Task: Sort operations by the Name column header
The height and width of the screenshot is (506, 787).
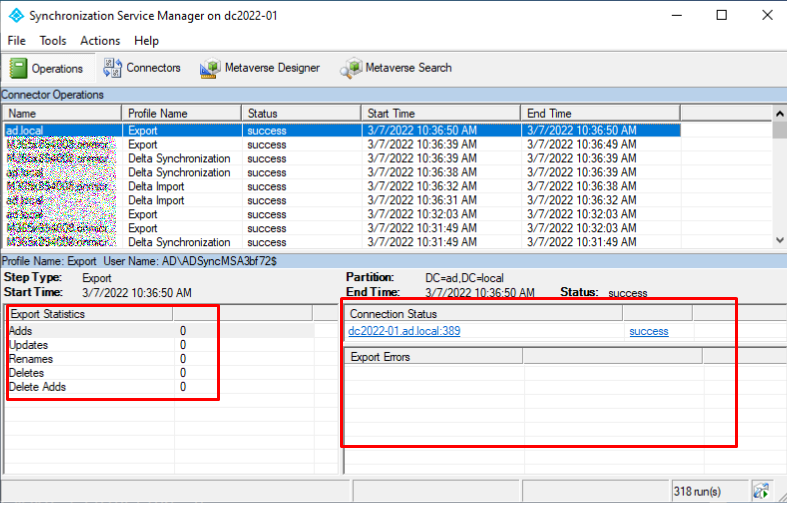Action: (x=60, y=113)
